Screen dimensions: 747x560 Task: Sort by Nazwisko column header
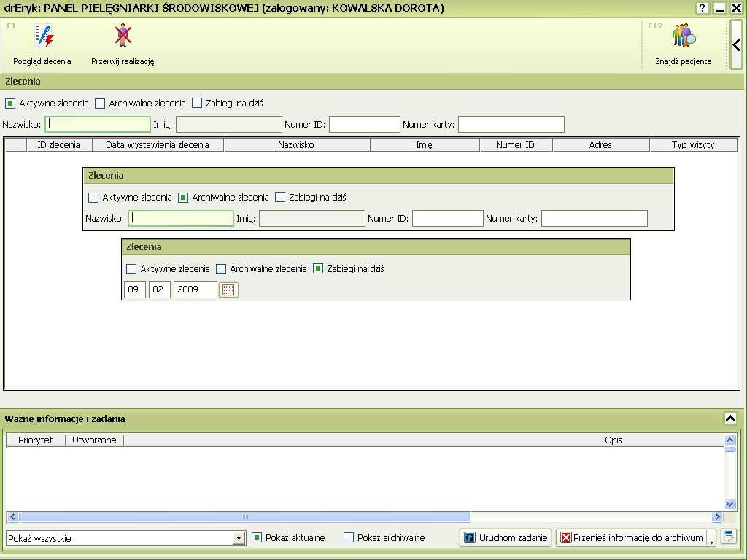[x=296, y=145]
